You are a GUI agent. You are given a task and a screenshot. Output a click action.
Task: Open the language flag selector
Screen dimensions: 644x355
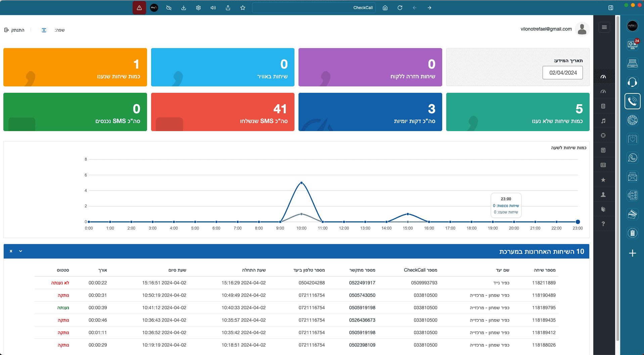tap(44, 30)
